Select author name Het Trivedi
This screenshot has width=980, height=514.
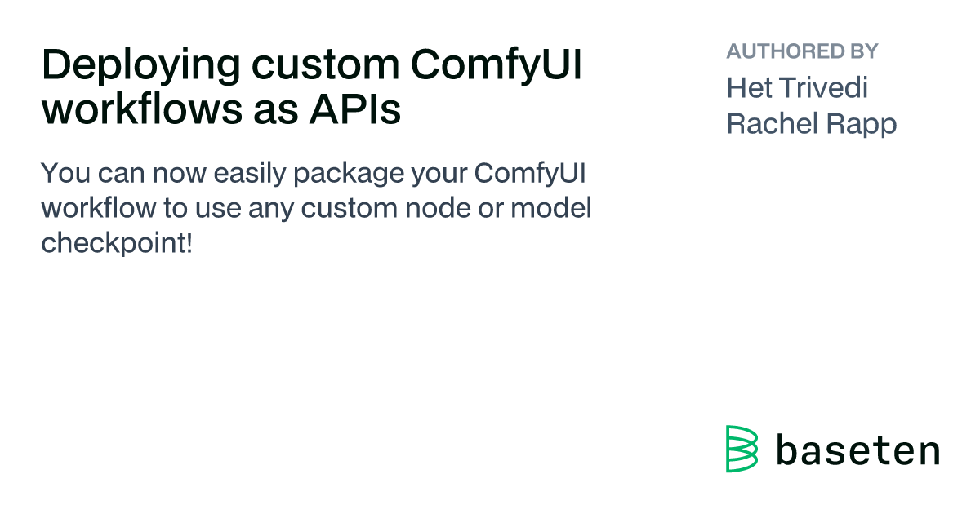point(797,87)
